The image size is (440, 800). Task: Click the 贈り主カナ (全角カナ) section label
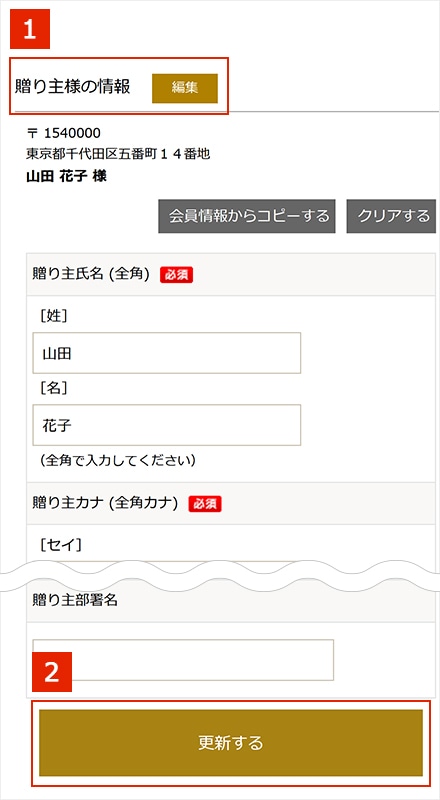pyautogui.click(x=105, y=504)
